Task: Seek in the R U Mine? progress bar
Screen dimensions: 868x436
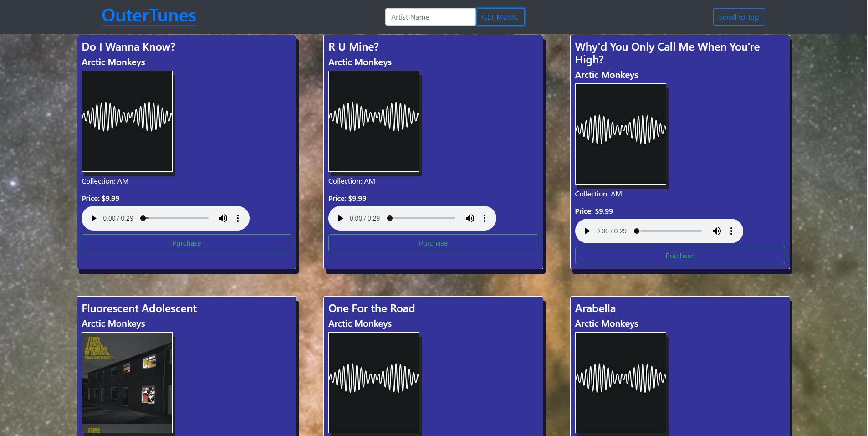Action: point(421,218)
